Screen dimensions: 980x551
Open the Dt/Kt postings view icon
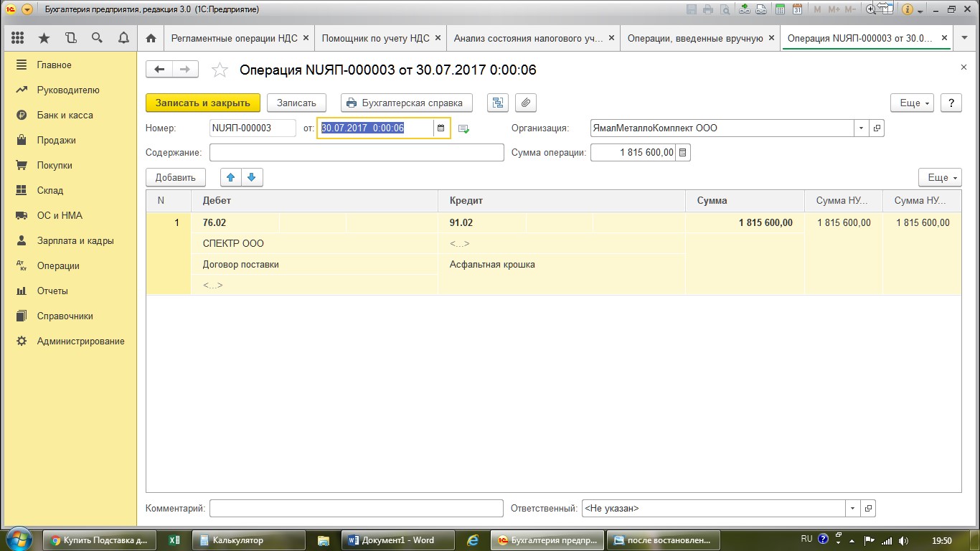[497, 103]
